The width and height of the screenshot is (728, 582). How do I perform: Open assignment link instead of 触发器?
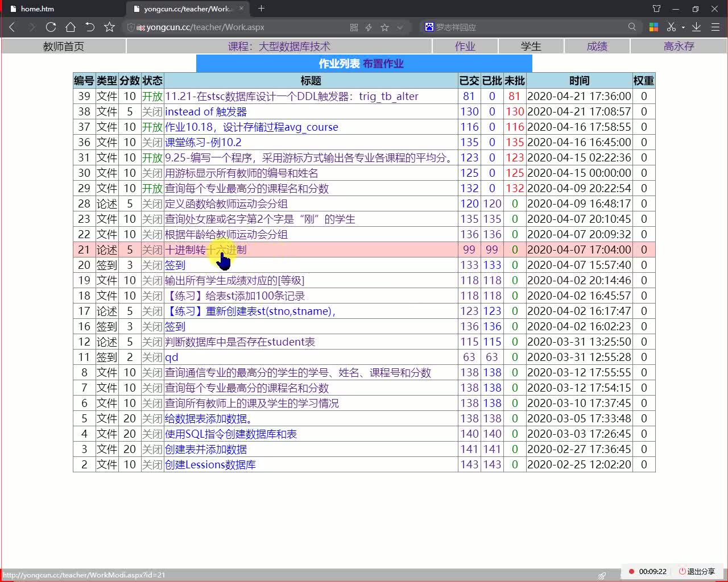pos(206,111)
